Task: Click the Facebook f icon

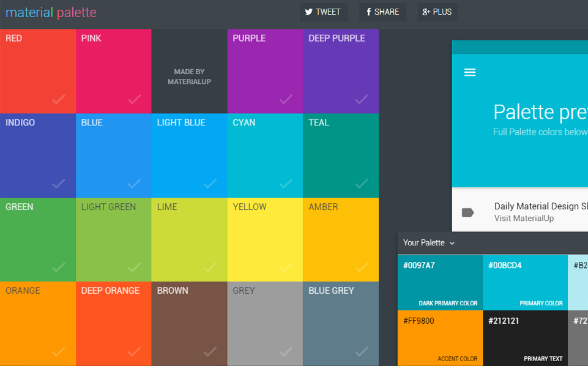Action: [x=369, y=12]
